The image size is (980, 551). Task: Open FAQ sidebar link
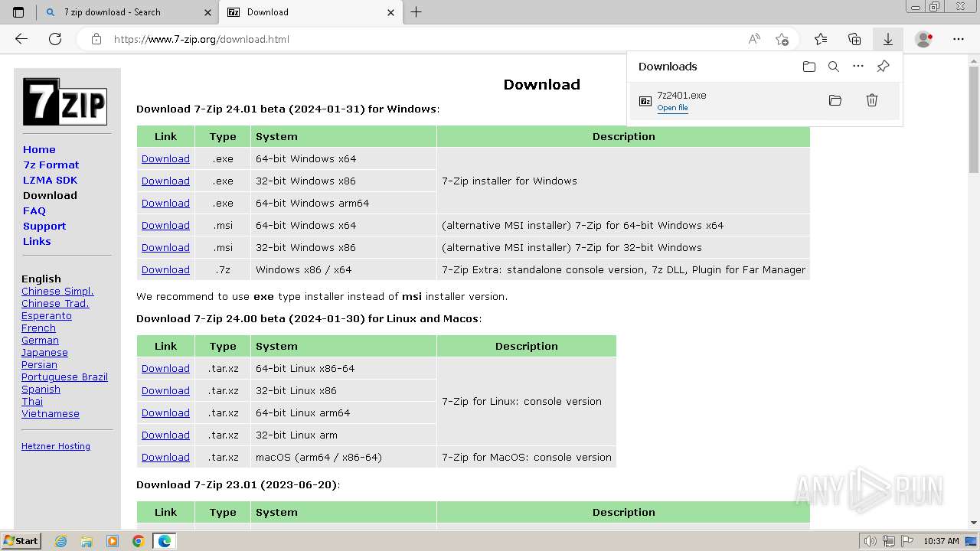(34, 210)
